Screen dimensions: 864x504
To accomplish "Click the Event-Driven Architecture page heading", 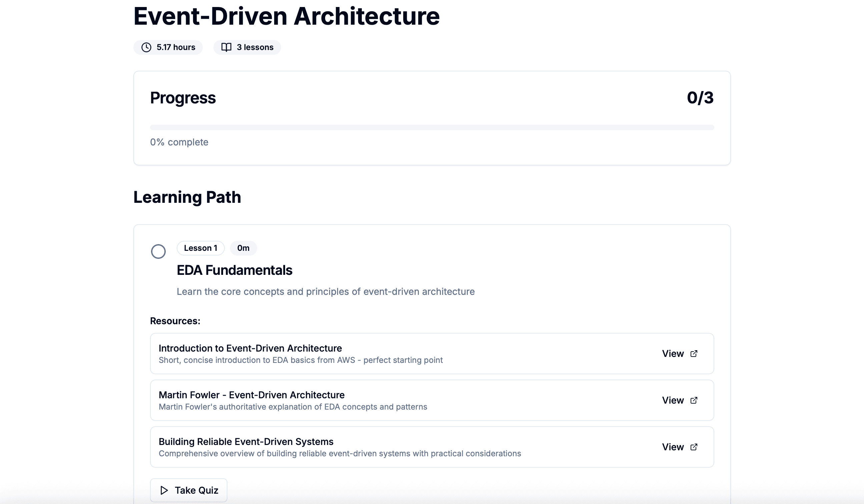I will point(287,16).
